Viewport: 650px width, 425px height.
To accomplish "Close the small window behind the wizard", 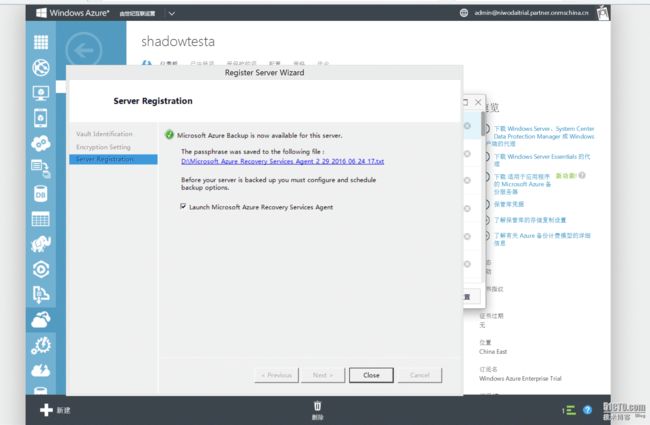I will coord(478,102).
